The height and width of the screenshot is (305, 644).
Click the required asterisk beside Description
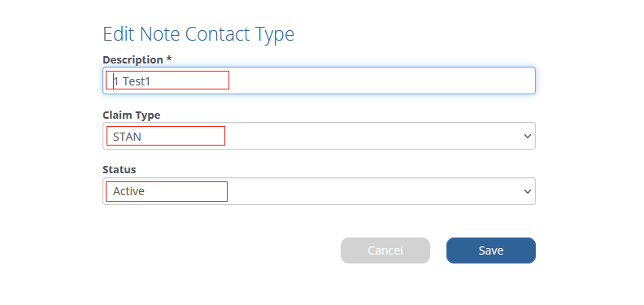coord(169,59)
